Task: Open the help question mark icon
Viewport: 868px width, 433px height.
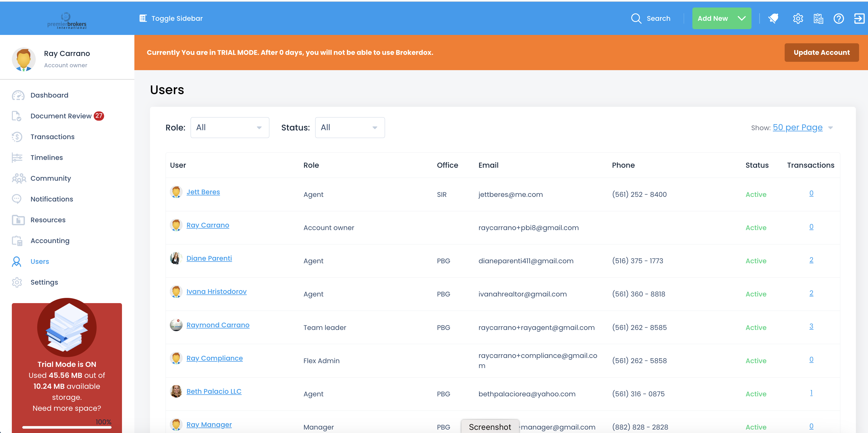Action: [838, 18]
